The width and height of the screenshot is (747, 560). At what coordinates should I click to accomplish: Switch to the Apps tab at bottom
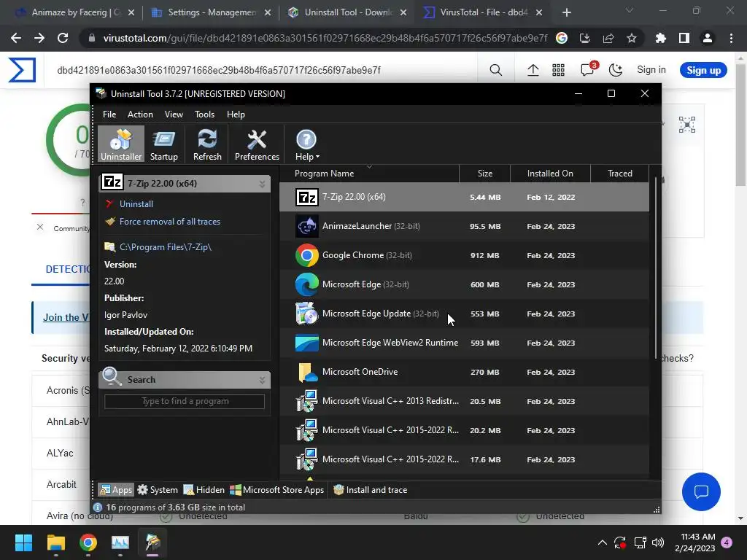click(116, 489)
